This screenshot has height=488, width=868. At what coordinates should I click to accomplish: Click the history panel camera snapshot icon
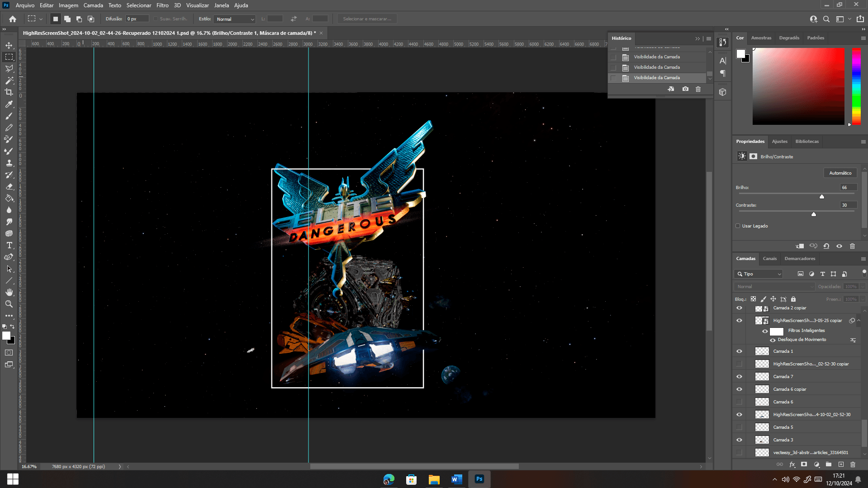click(685, 89)
